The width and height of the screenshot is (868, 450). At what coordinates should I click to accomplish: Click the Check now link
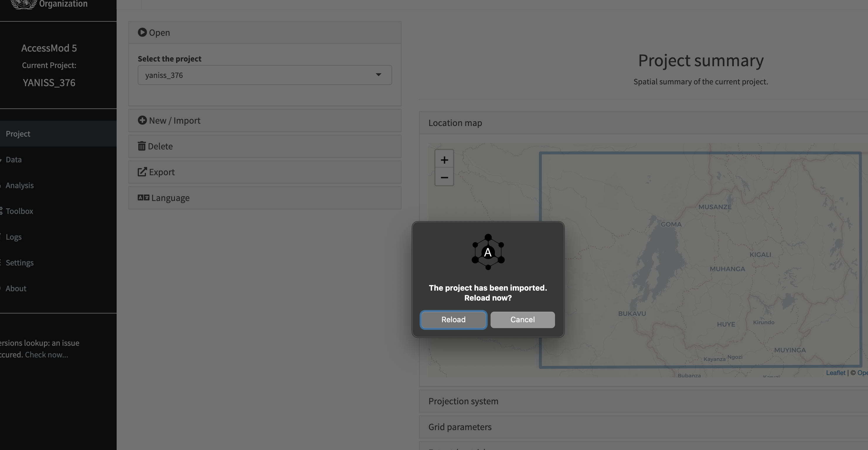coord(46,354)
